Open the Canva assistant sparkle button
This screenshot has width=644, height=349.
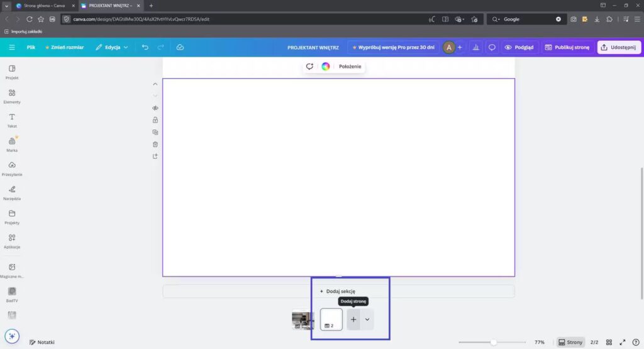click(12, 336)
